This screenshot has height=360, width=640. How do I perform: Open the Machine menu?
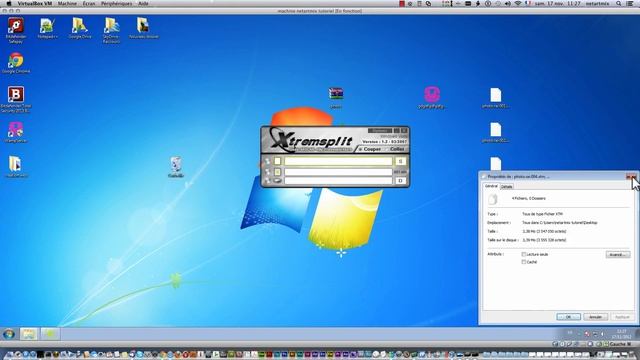pos(67,3)
